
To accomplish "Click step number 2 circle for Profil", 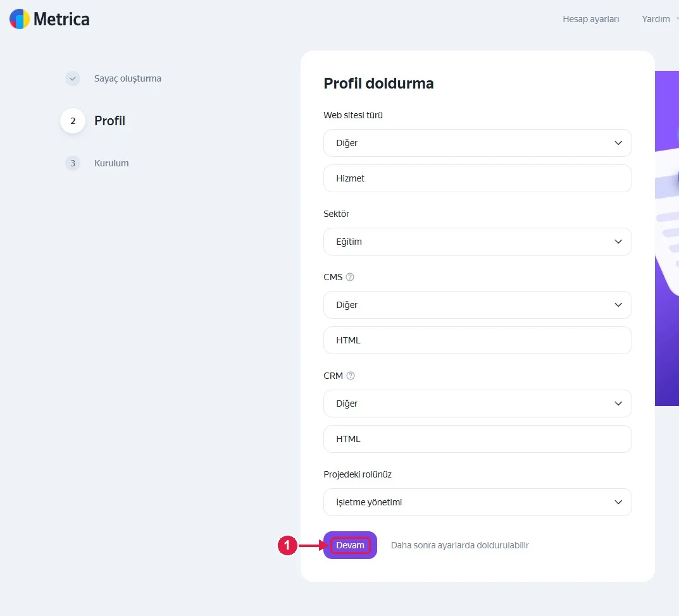I will [x=73, y=121].
